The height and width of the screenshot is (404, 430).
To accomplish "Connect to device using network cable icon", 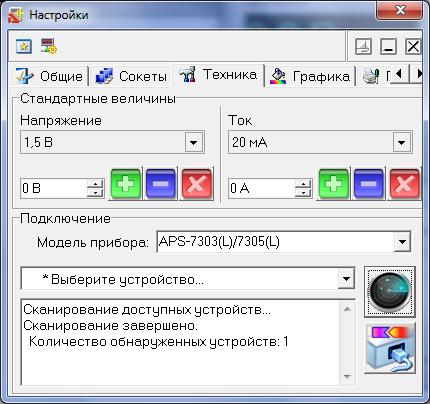I will [390, 348].
